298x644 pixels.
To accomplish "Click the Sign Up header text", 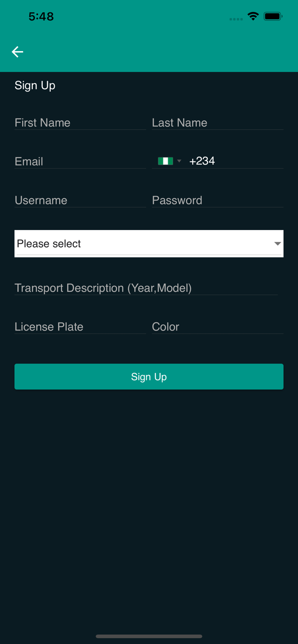I will click(35, 85).
